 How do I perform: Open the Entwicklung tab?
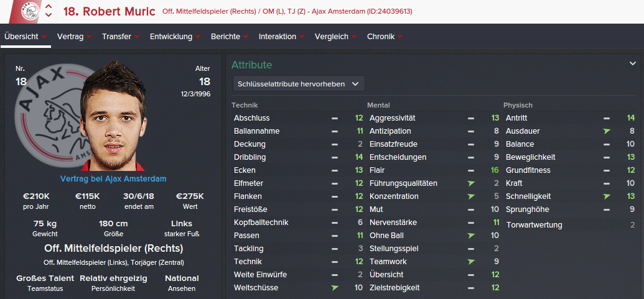171,37
